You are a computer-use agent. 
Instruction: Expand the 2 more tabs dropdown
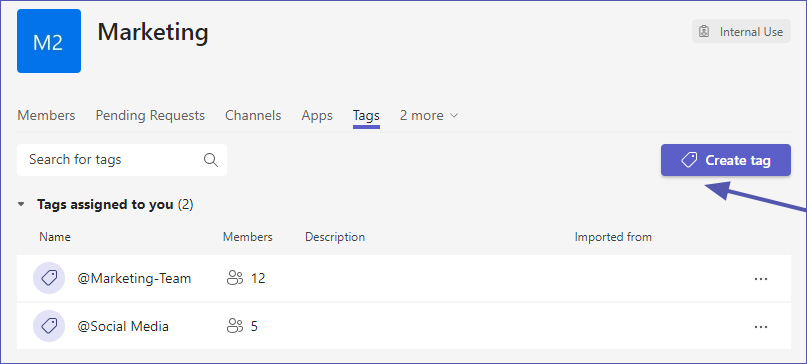429,115
